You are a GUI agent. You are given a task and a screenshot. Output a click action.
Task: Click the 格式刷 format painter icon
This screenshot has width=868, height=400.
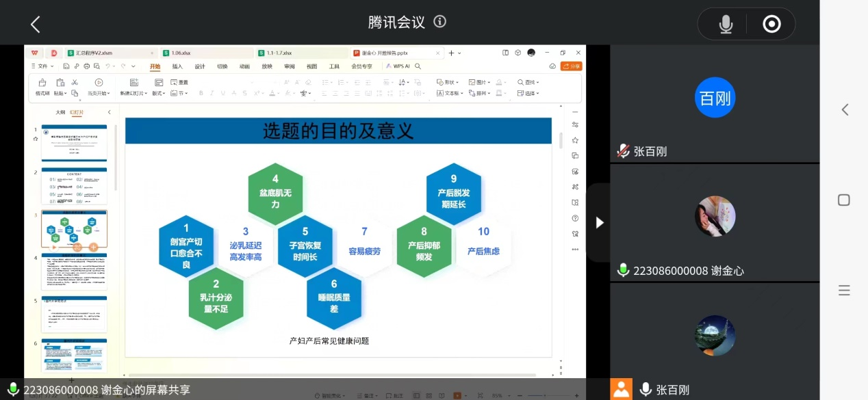(x=42, y=83)
